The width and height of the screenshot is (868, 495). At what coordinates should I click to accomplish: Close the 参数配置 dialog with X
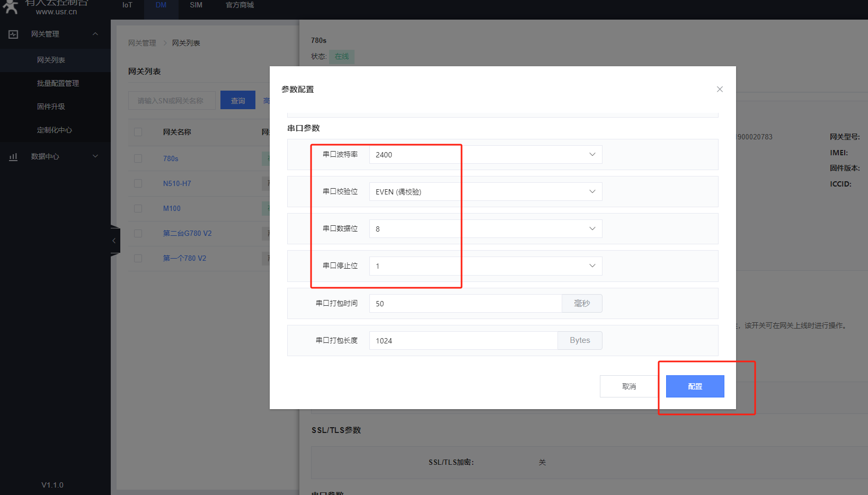click(720, 89)
